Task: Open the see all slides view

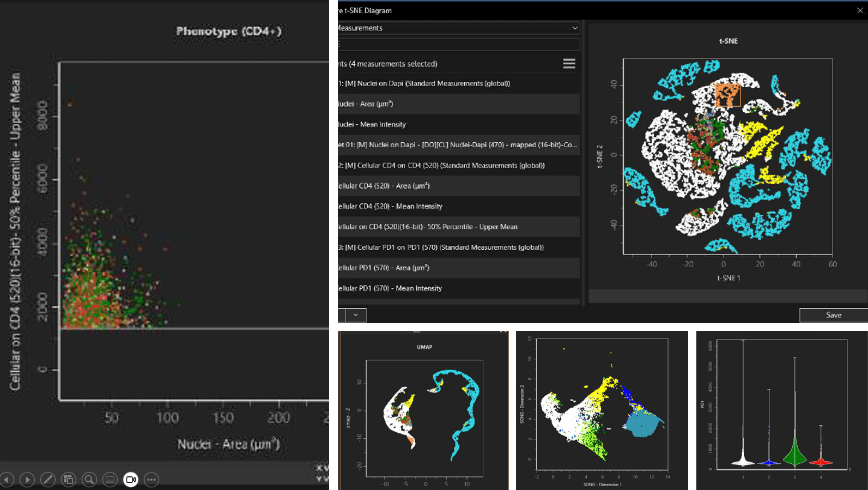Action: tap(69, 480)
